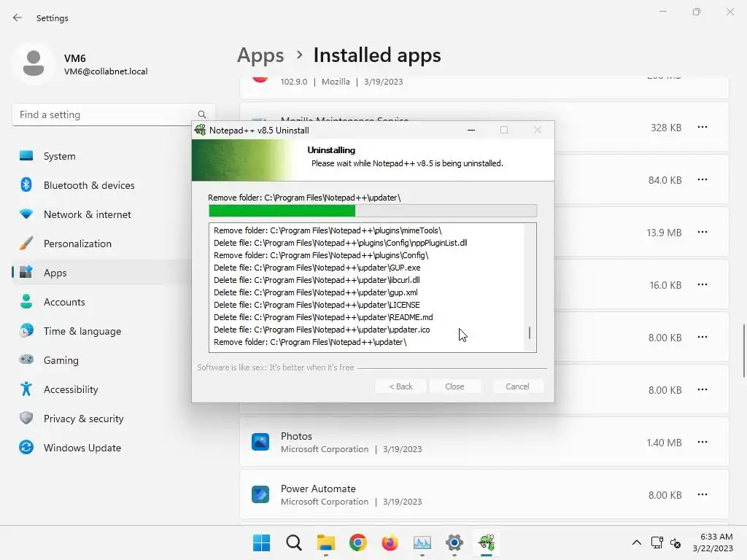
Task: Open the performance monitor taskbar icon
Action: tap(422, 542)
